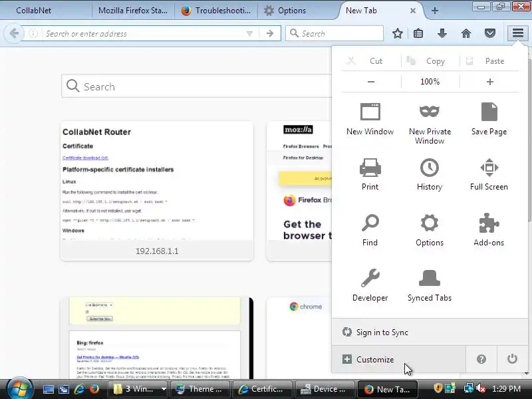Image resolution: width=532 pixels, height=399 pixels.
Task: Click the toolbar Search box
Action: tap(334, 33)
